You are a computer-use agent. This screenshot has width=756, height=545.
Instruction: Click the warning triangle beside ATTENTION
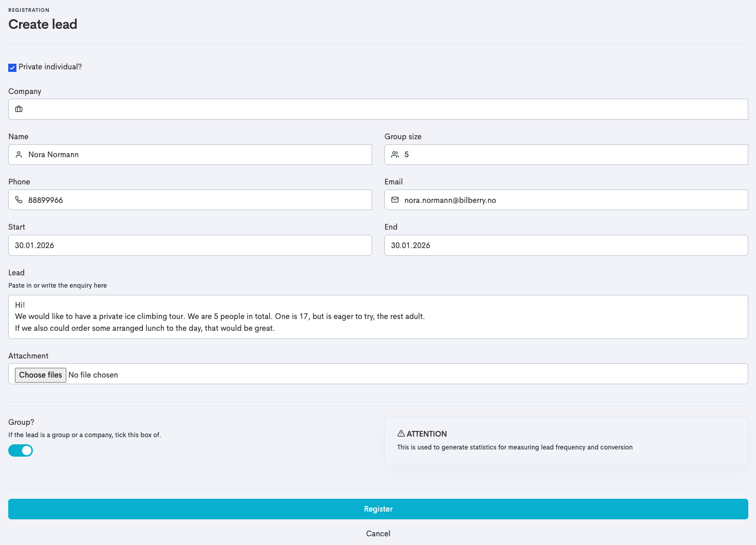pos(401,434)
